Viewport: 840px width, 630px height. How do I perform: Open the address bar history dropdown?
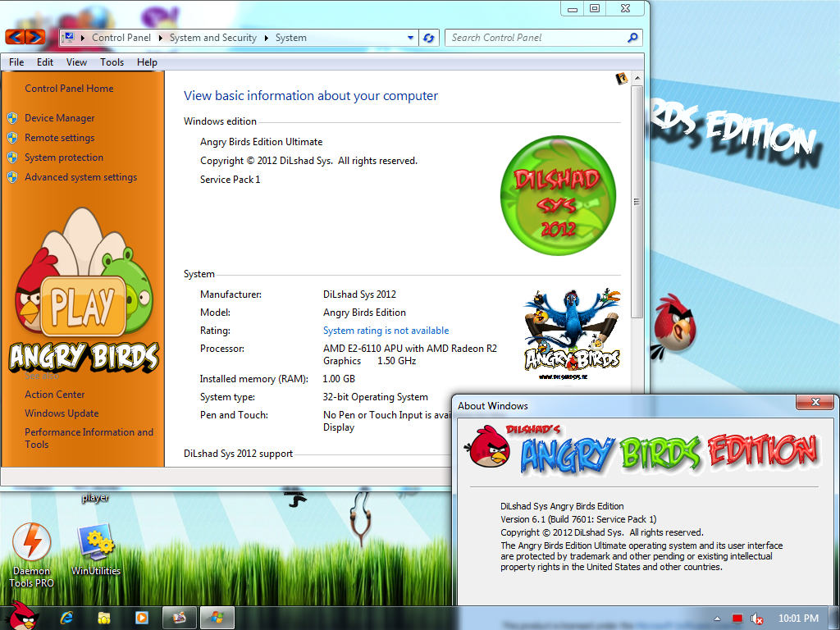click(410, 38)
